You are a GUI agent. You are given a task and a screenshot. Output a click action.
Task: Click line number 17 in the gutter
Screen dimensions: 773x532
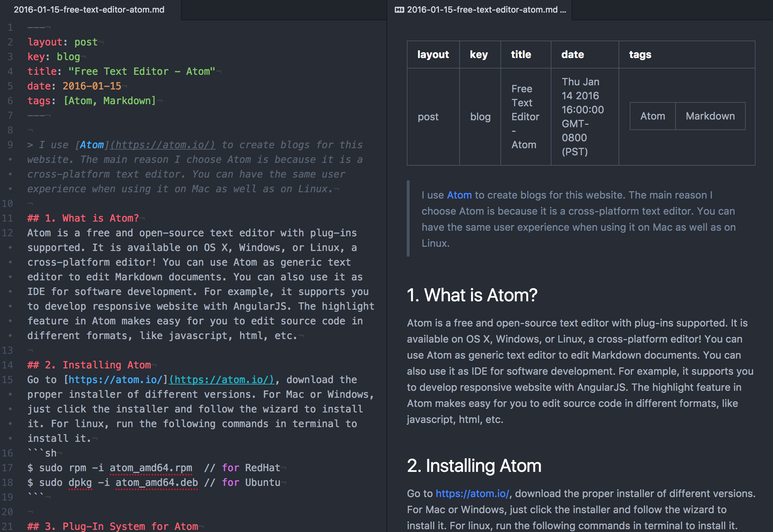[x=7, y=468]
